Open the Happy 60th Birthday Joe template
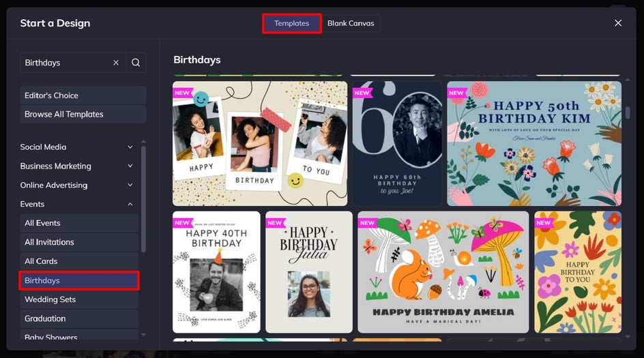 [397, 143]
